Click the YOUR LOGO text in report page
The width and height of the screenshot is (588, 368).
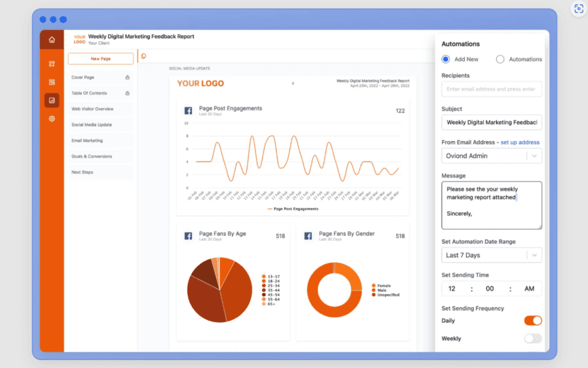click(x=200, y=83)
